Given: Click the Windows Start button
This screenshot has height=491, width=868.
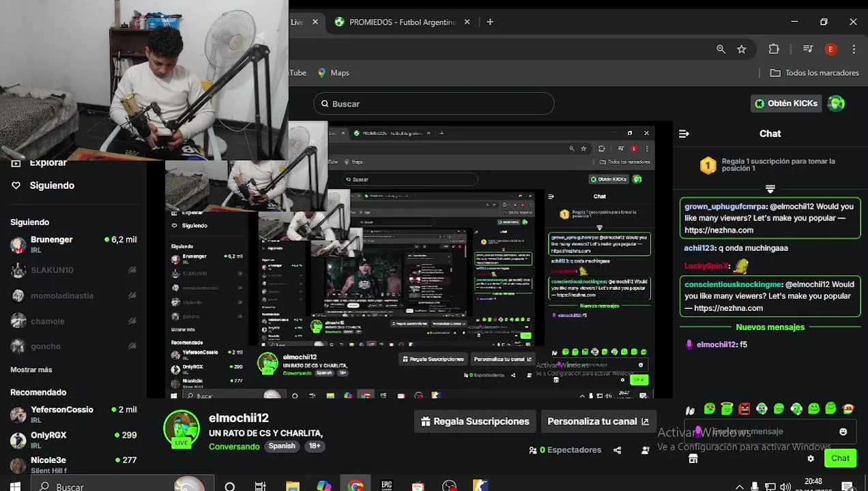Looking at the screenshot, I should click(x=15, y=486).
